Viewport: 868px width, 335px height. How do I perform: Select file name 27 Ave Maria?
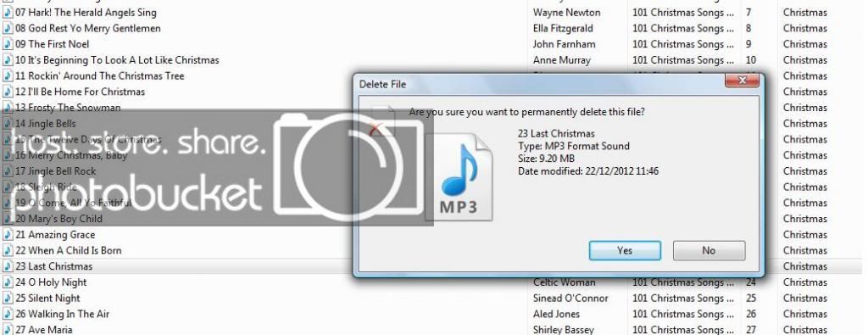point(44,329)
